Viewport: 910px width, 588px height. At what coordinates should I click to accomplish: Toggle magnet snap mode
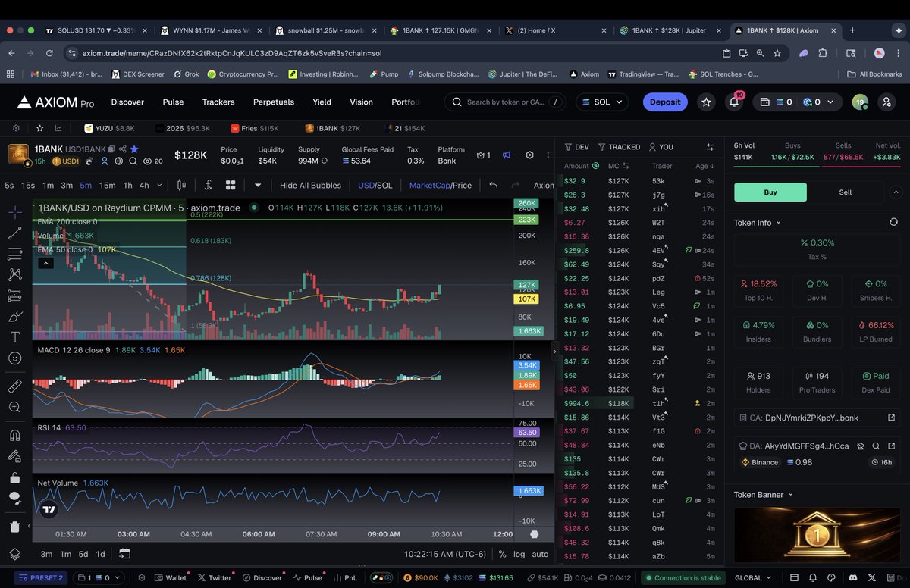click(x=14, y=435)
